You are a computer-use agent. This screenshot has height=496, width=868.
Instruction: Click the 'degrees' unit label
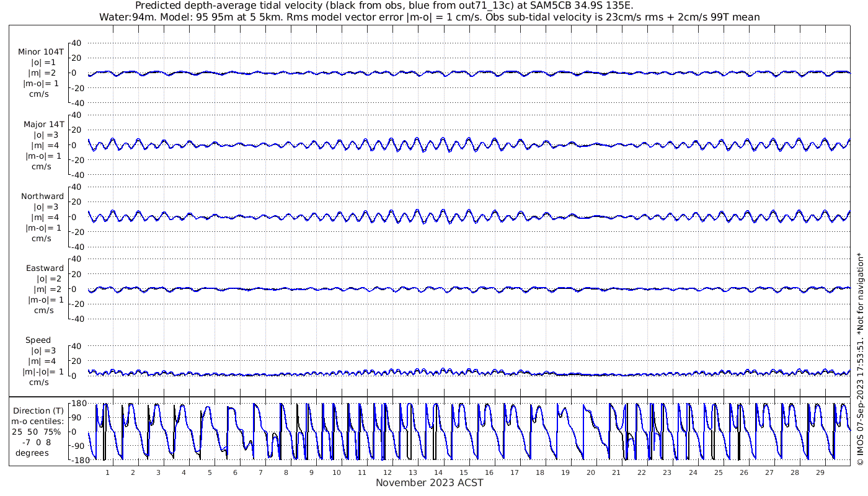(32, 453)
